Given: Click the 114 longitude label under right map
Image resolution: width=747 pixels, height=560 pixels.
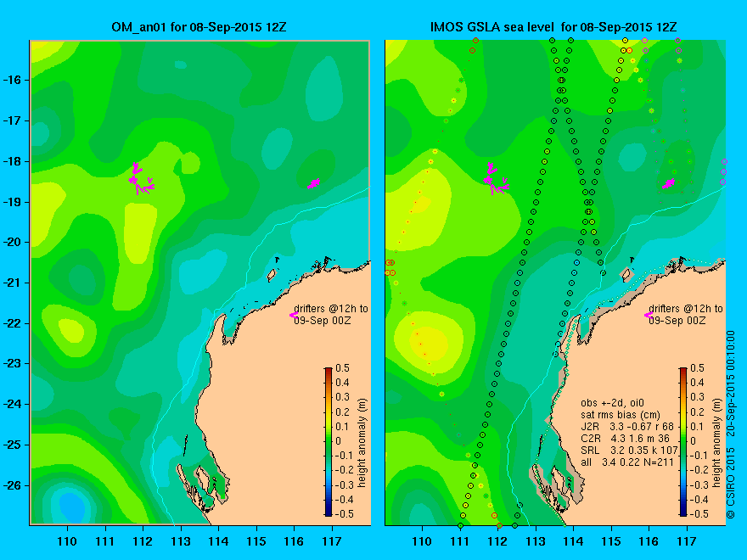Looking at the screenshot, I should (x=574, y=541).
